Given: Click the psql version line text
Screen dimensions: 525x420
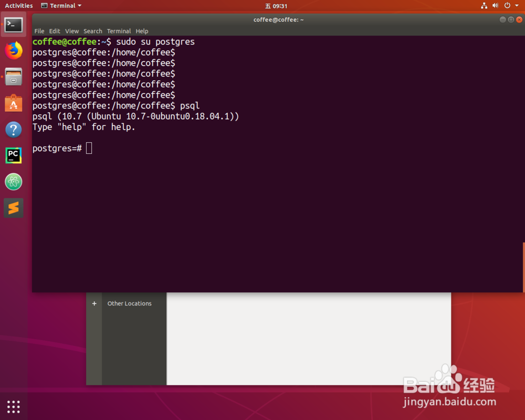Looking at the screenshot, I should 135,116.
